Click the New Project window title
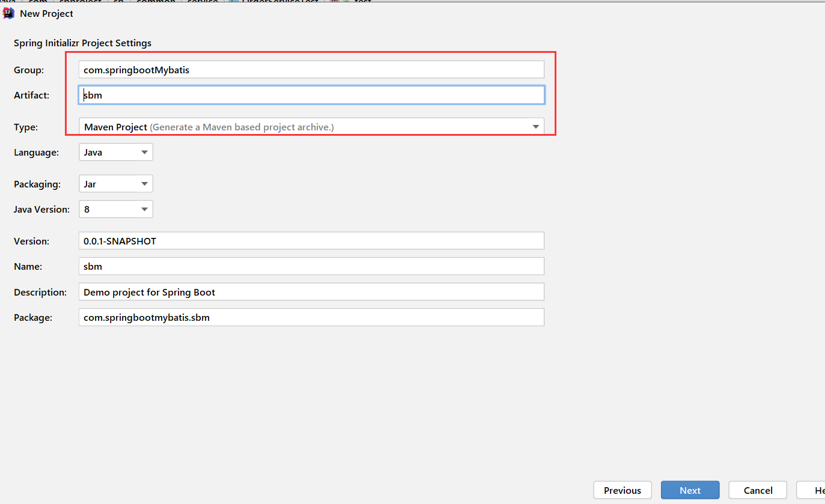The width and height of the screenshot is (825, 504). [46, 13]
